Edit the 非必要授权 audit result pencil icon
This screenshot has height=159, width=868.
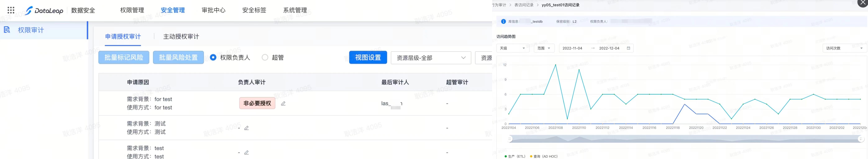[283, 103]
